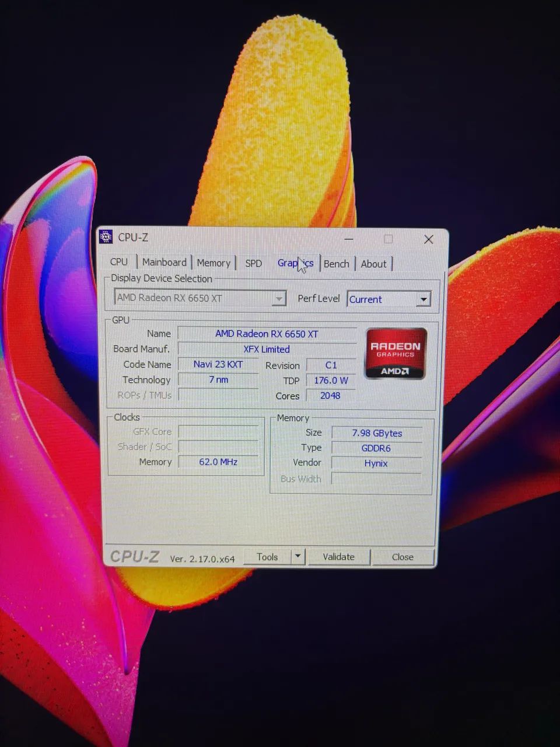Click the Cores value 2048
Screen dimensions: 560x747
click(331, 396)
